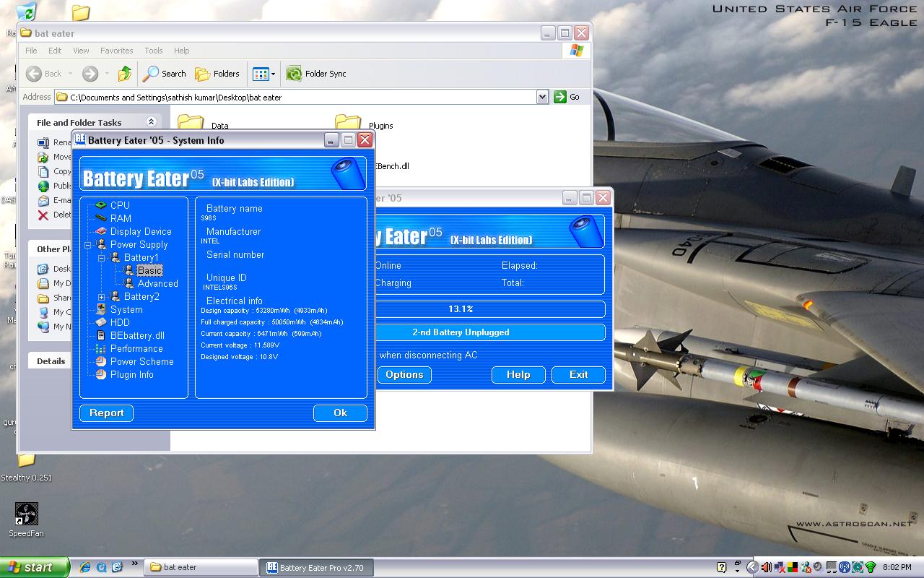Switch to Battery Eater Pro v2.70 taskbar button
The image size is (924, 578).
tap(318, 567)
